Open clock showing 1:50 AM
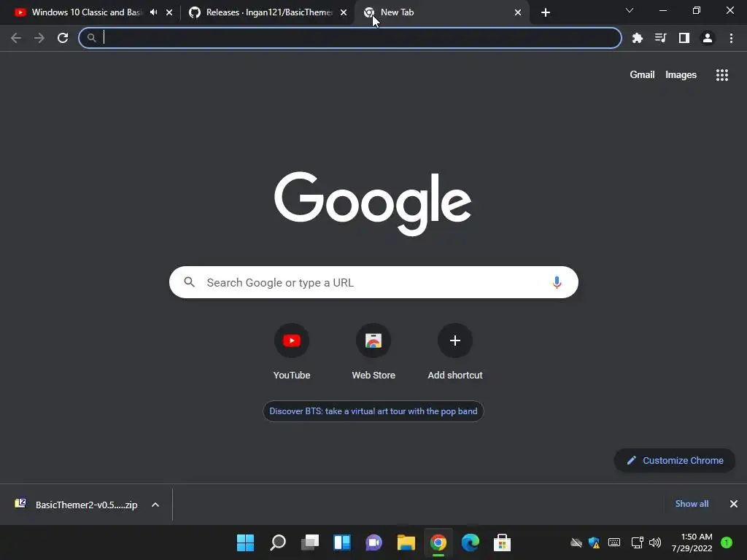Image resolution: width=747 pixels, height=560 pixels. 692,542
